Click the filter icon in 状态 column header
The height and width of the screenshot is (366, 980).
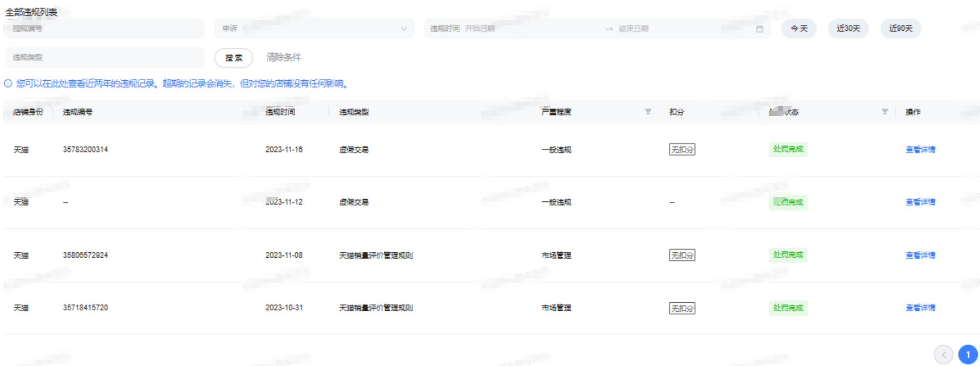pyautogui.click(x=884, y=112)
